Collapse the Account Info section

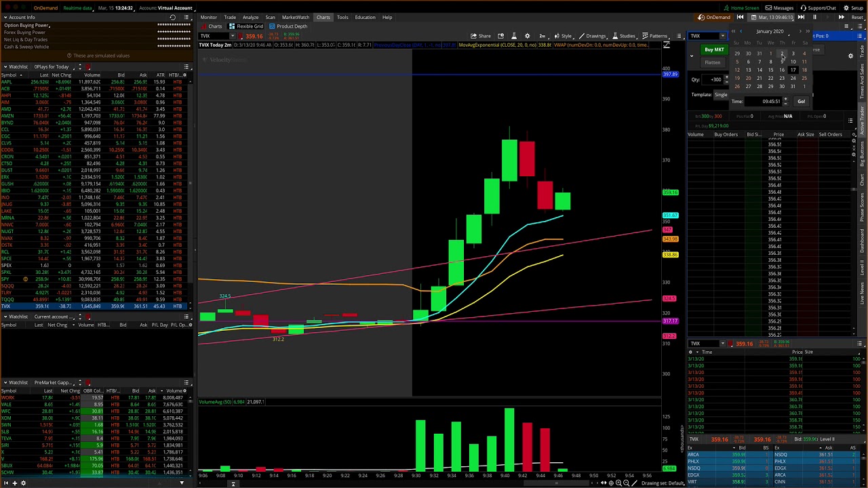5,17
